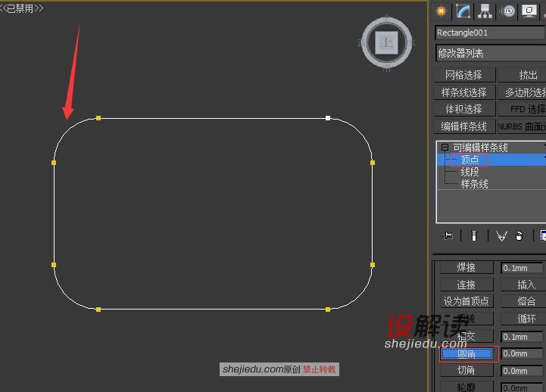
Task: Click the 切角 chamfer button
Action: (x=466, y=371)
